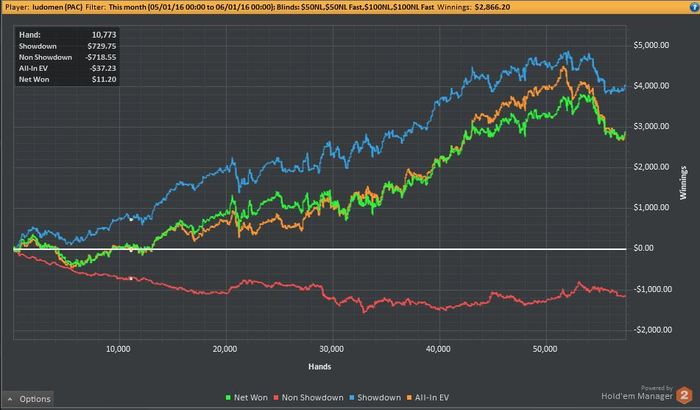Screen dimensions: 700x410
Task: Click the $4,000.00 axis label
Action: (651, 86)
